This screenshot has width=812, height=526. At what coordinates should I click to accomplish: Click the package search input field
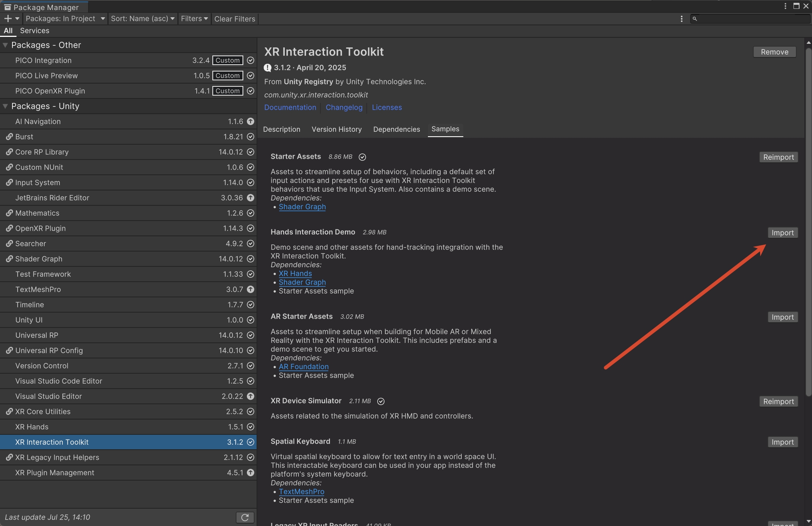(750, 19)
